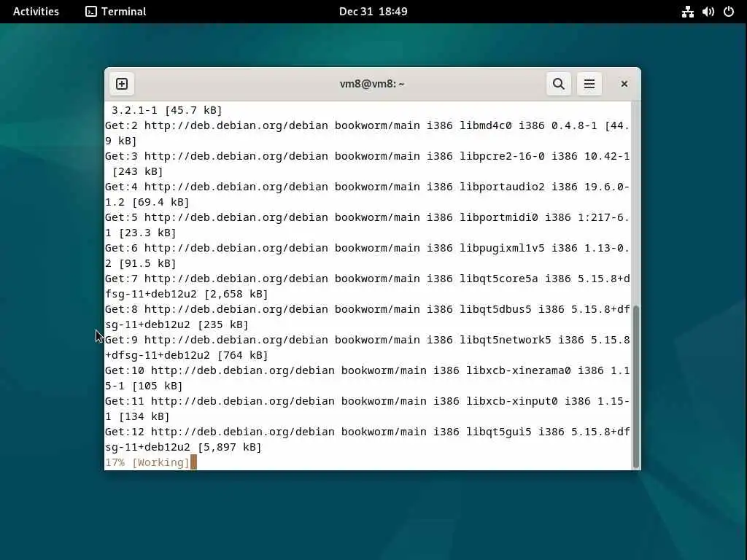
Task: Click the size text [2,658 kB]
Action: point(236,294)
